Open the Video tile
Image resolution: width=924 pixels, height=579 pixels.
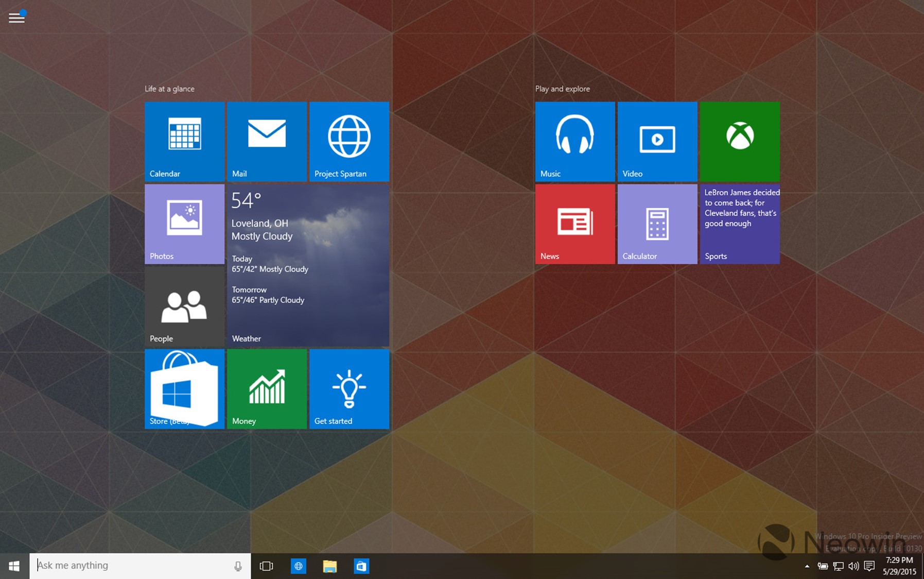click(x=657, y=141)
